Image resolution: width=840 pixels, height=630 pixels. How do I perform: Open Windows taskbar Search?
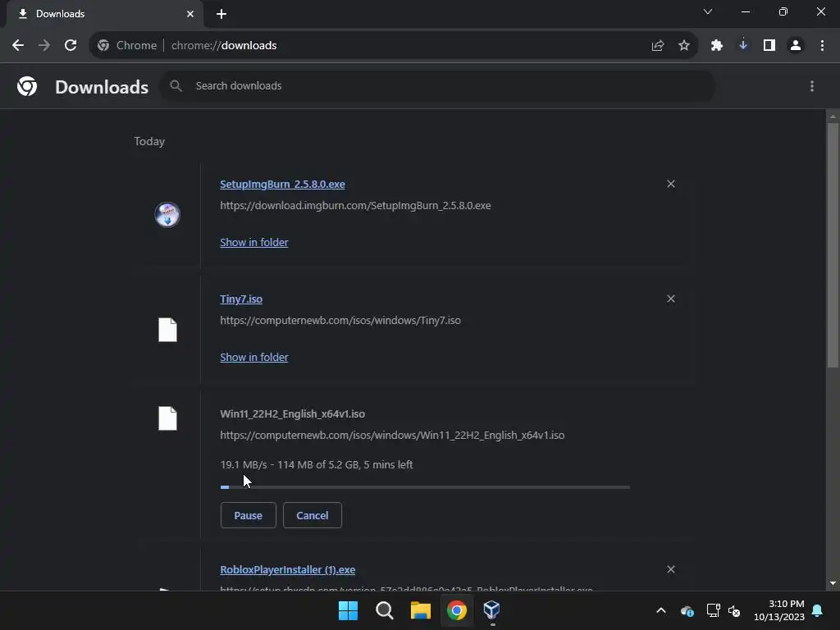tap(385, 610)
